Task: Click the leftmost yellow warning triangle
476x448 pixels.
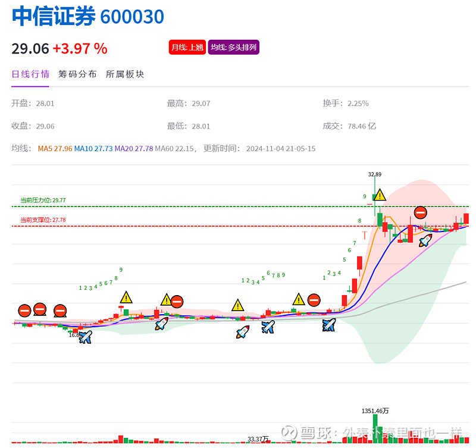Action: pos(126,297)
